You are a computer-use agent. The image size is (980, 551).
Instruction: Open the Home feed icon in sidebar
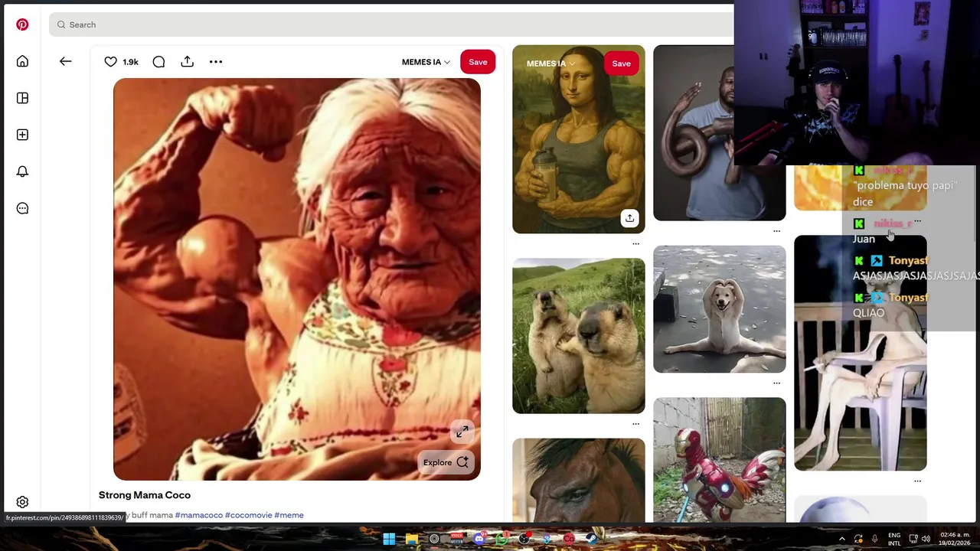tap(22, 61)
